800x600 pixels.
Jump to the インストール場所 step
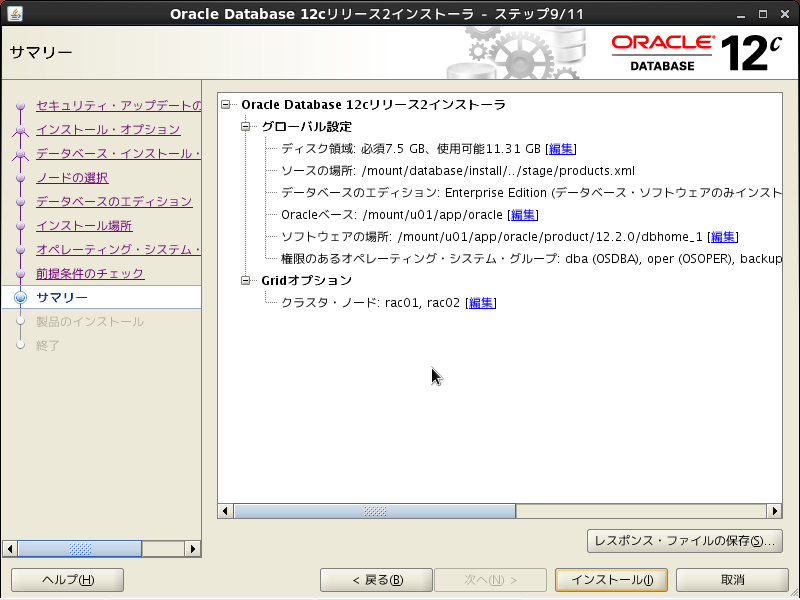pyautogui.click(x=84, y=226)
